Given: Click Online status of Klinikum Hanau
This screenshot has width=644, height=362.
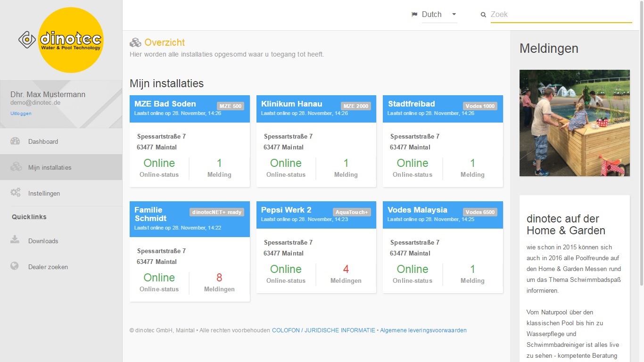Looking at the screenshot, I should coord(286,168).
